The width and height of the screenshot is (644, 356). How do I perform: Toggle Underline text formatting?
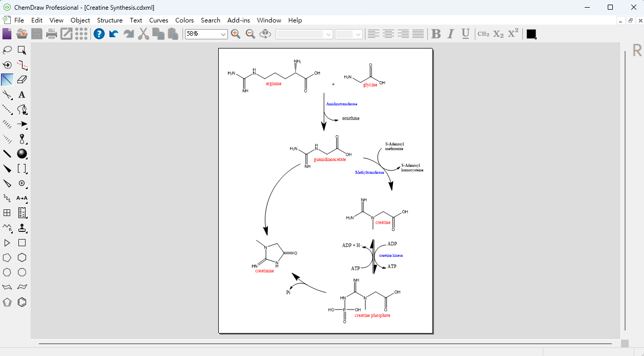coord(465,34)
